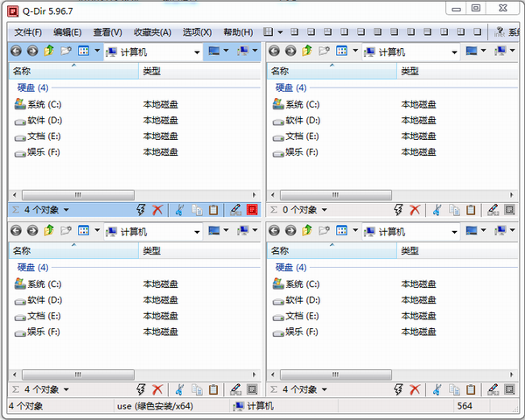Open the 文件(F) menu
Viewport: 525px width, 420px height.
pyautogui.click(x=28, y=32)
